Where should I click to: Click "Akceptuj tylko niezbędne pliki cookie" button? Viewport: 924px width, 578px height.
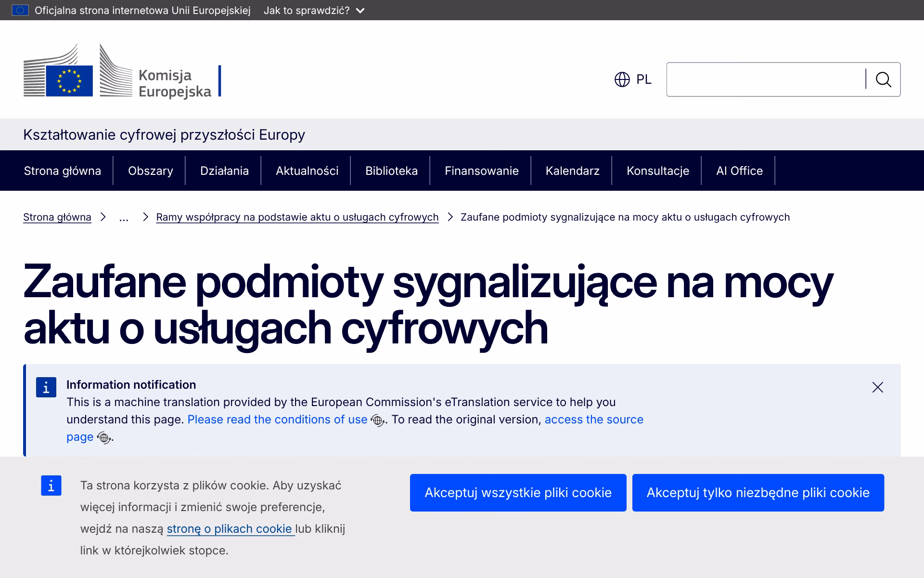tap(758, 493)
